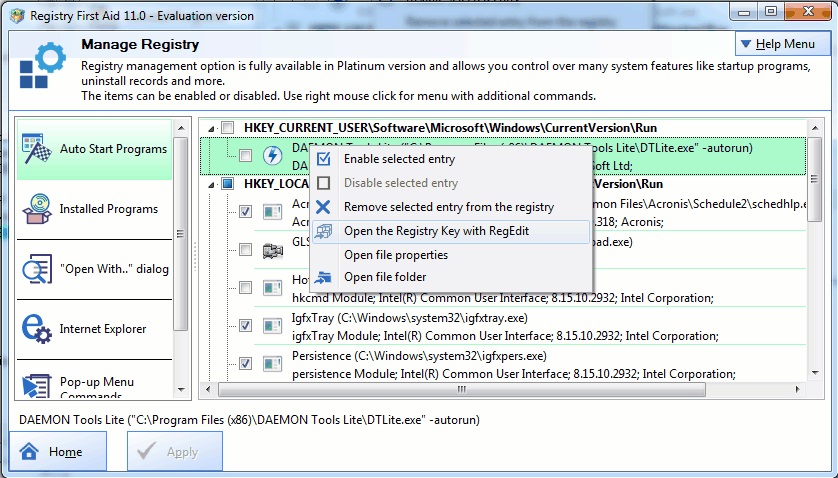Choose Enable selected entry
Screen dimensions: 838x478
click(x=451, y=159)
